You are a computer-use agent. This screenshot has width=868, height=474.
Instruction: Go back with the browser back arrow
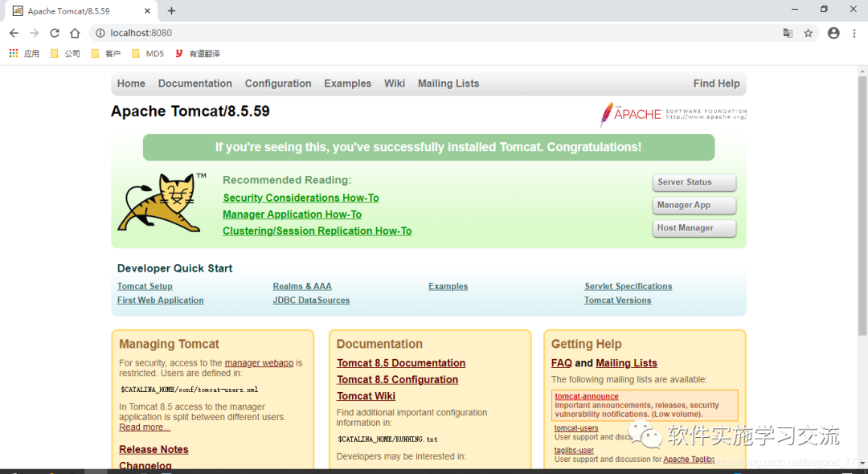pyautogui.click(x=14, y=33)
